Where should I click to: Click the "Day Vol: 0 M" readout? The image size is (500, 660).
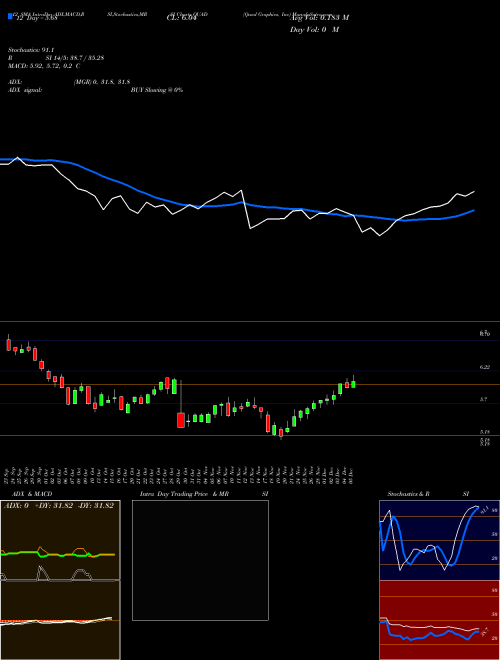coord(314,30)
